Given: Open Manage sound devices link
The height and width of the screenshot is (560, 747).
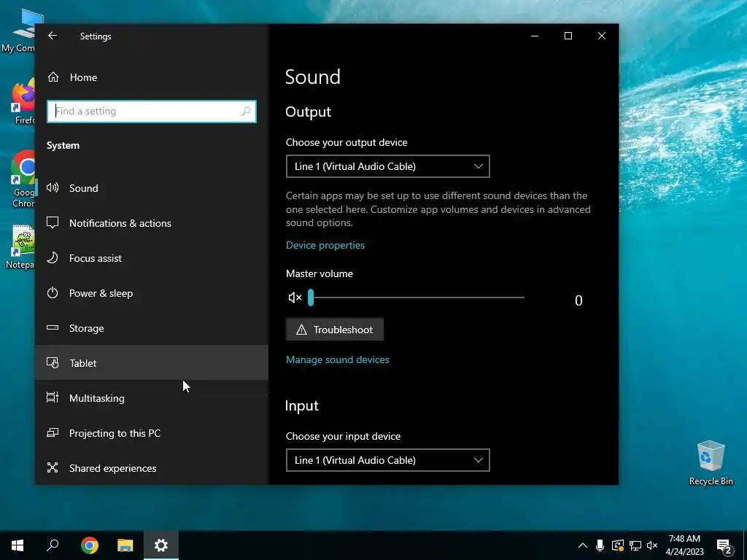Looking at the screenshot, I should (337, 359).
